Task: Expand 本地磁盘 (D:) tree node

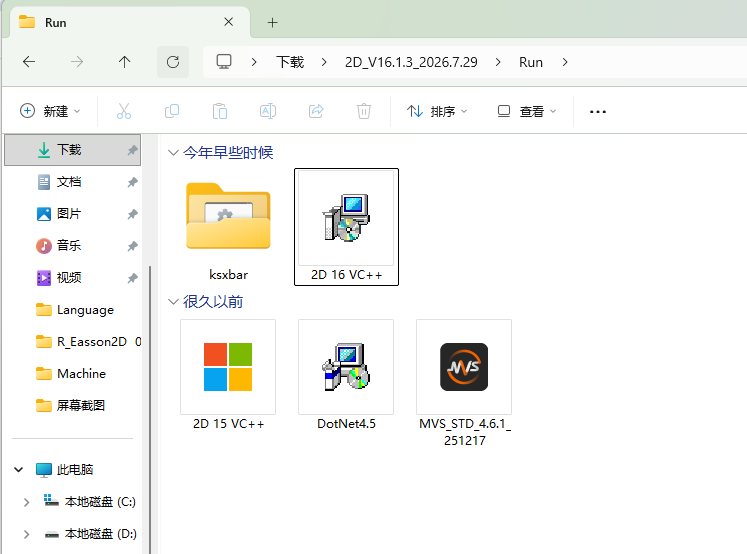Action: pyautogui.click(x=27, y=534)
